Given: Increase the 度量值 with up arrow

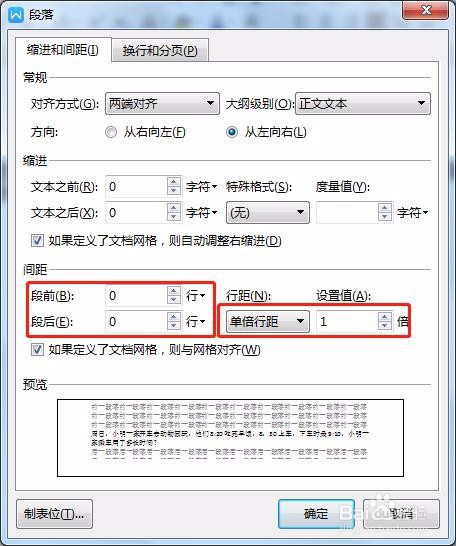Looking at the screenshot, I should pyautogui.click(x=385, y=208).
